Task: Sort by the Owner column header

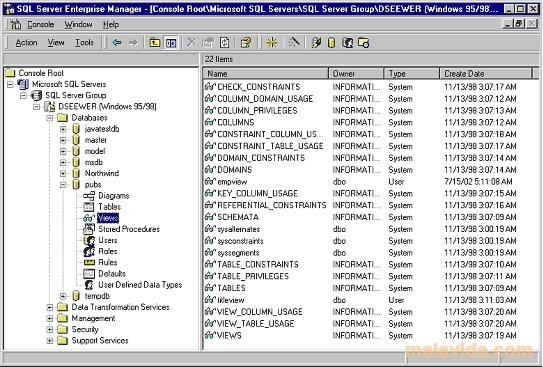Action: [356, 73]
